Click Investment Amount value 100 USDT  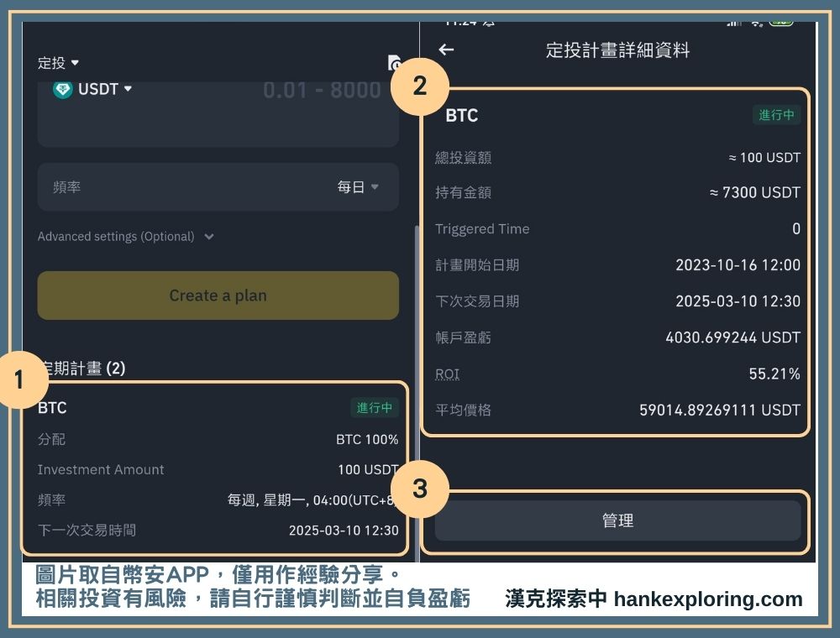pos(368,469)
